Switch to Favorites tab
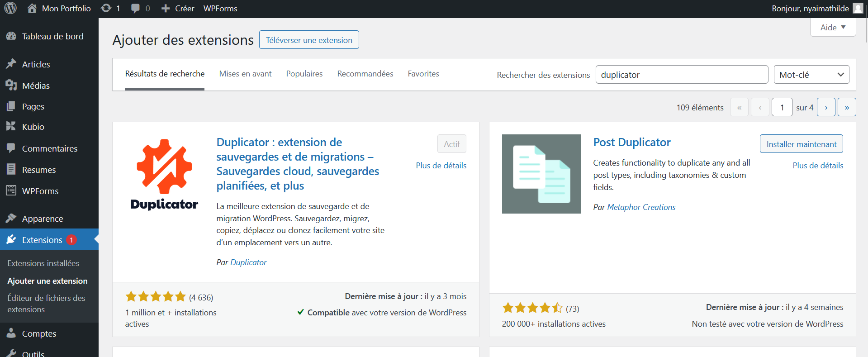This screenshot has width=868, height=357. [x=423, y=74]
